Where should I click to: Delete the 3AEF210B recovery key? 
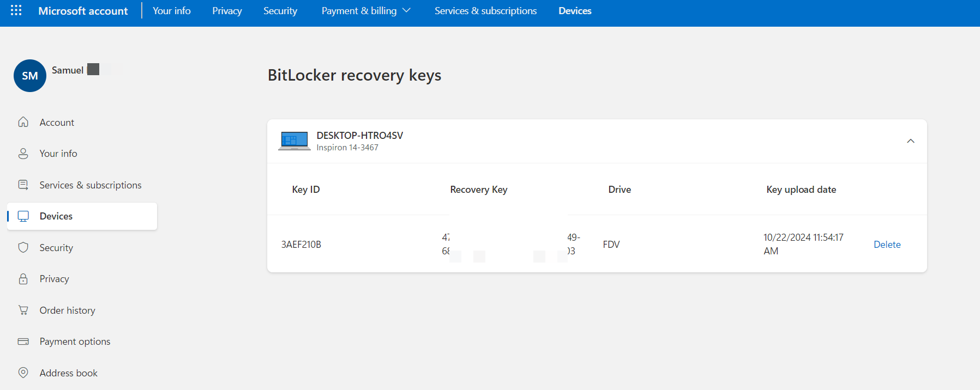pyautogui.click(x=887, y=245)
